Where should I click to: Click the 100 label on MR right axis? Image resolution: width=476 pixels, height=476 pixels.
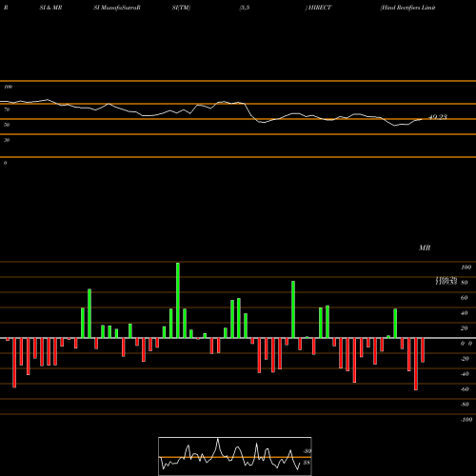(466, 268)
